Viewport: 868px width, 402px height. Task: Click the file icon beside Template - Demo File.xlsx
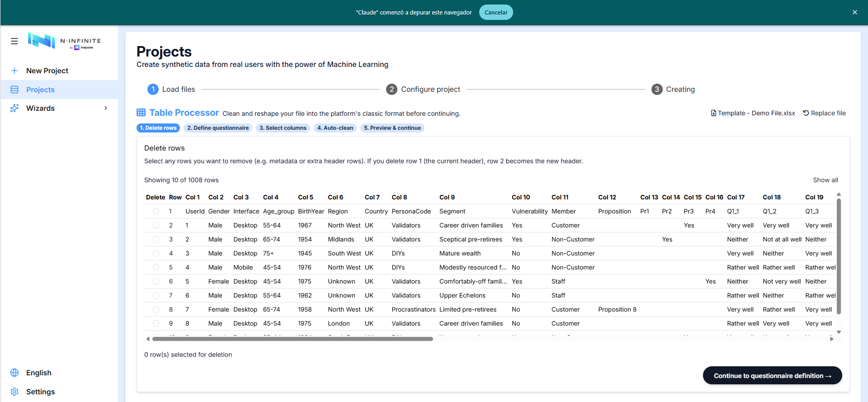pyautogui.click(x=713, y=113)
